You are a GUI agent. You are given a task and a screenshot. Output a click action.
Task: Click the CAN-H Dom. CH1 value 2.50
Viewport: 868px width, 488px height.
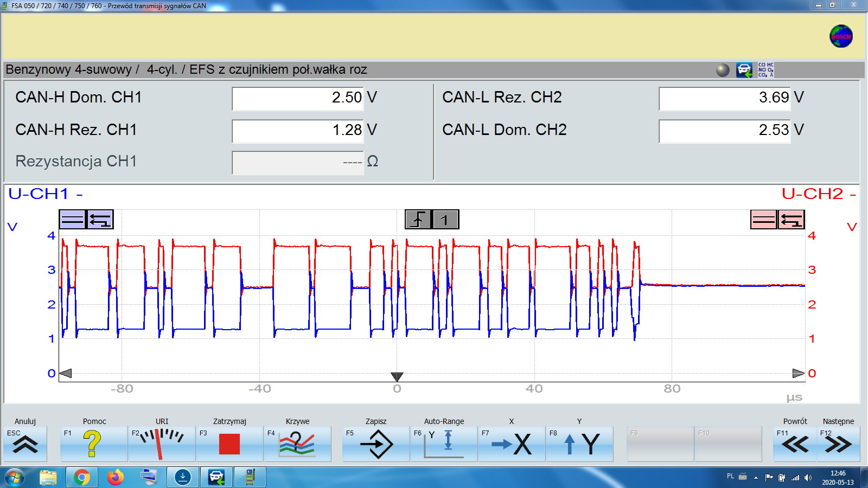[x=298, y=98]
